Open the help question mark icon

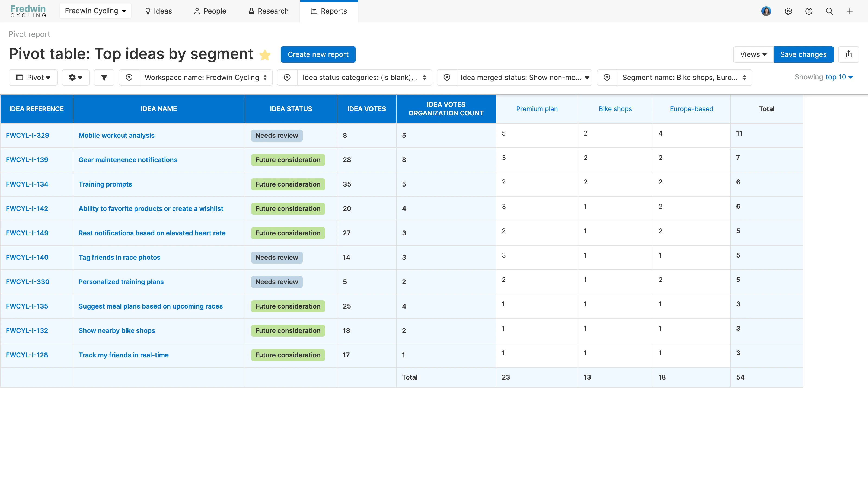[809, 11]
